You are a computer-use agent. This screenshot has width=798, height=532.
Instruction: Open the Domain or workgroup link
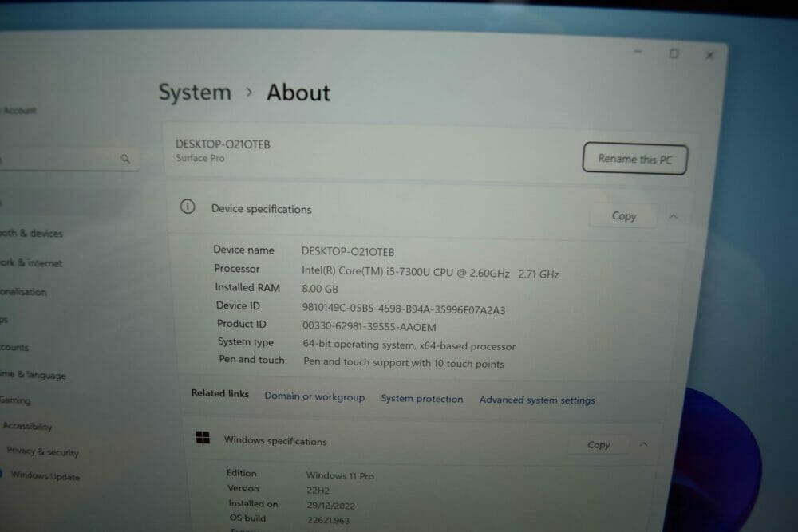point(314,396)
